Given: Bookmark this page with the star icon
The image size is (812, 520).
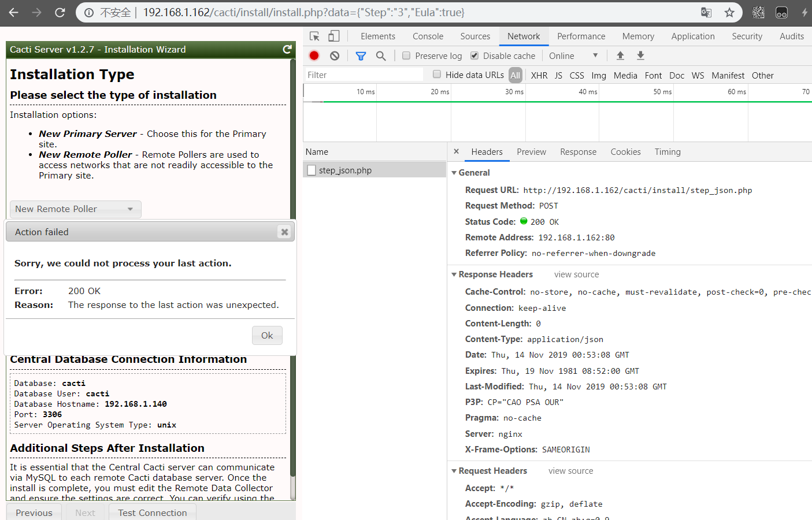Looking at the screenshot, I should (729, 12).
